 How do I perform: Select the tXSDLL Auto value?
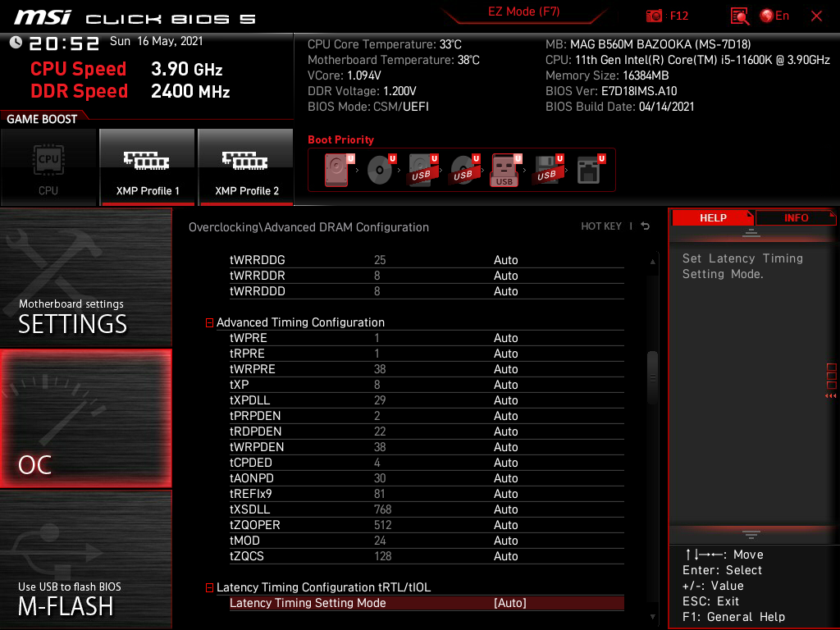click(x=505, y=509)
